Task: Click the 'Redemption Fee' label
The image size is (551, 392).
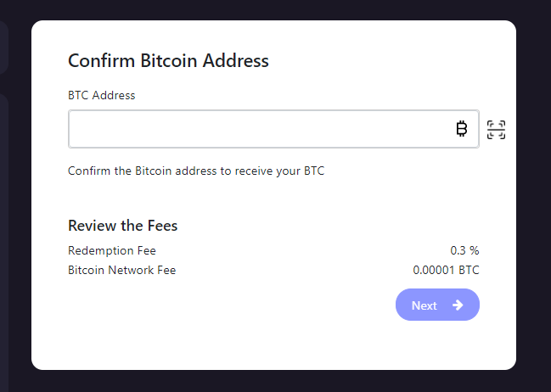Action: [x=112, y=250]
